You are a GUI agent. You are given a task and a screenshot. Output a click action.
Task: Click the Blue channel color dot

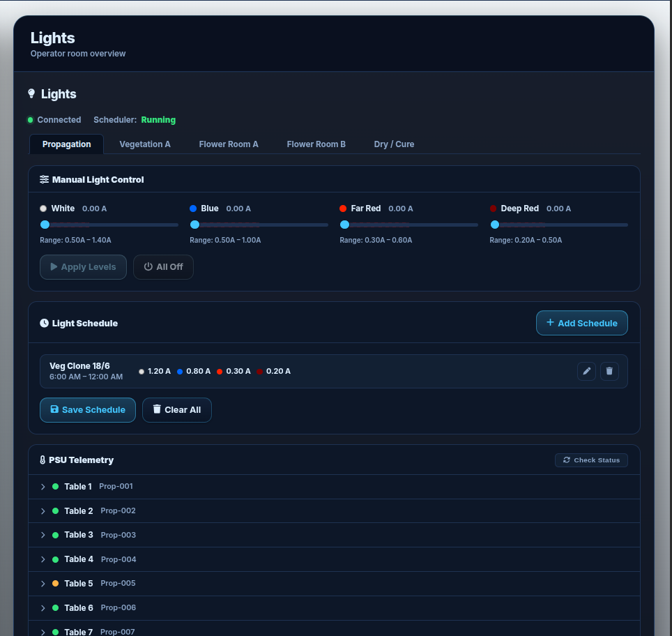[x=193, y=209]
